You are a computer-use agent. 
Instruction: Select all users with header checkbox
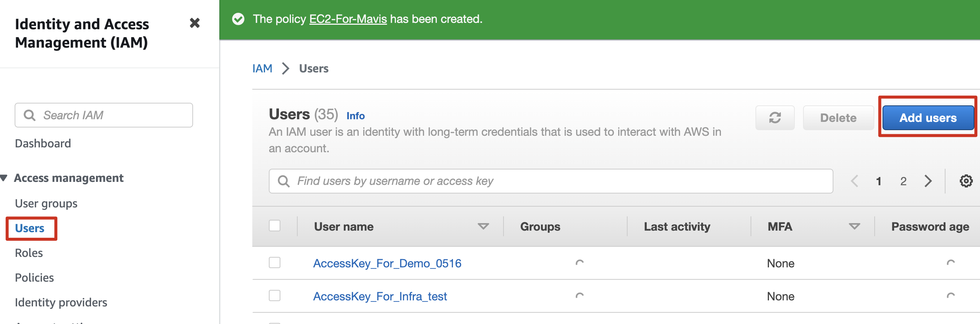(x=274, y=226)
